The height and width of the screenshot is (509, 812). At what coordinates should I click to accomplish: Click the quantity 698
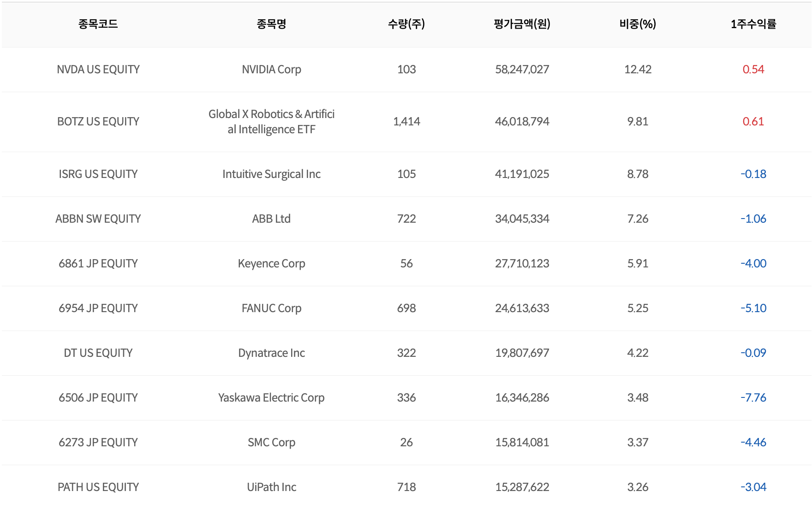[406, 308]
